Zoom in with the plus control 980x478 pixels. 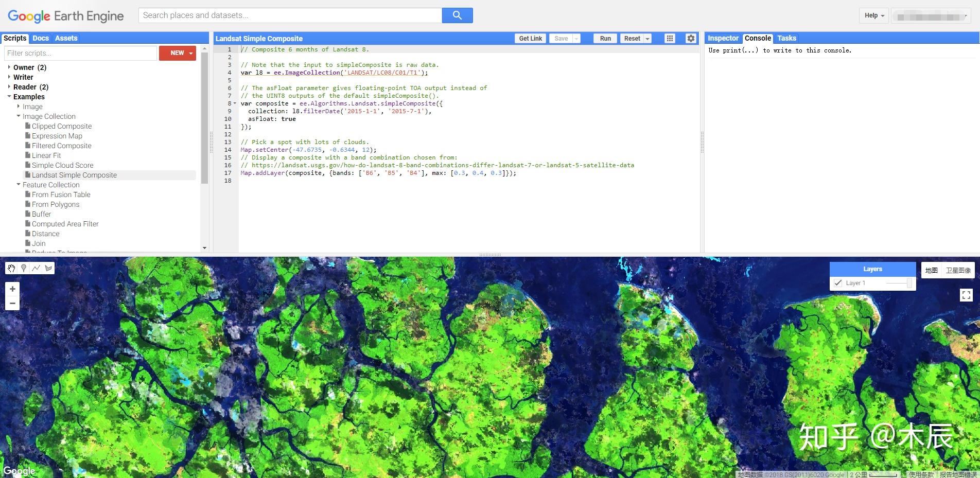pos(12,289)
